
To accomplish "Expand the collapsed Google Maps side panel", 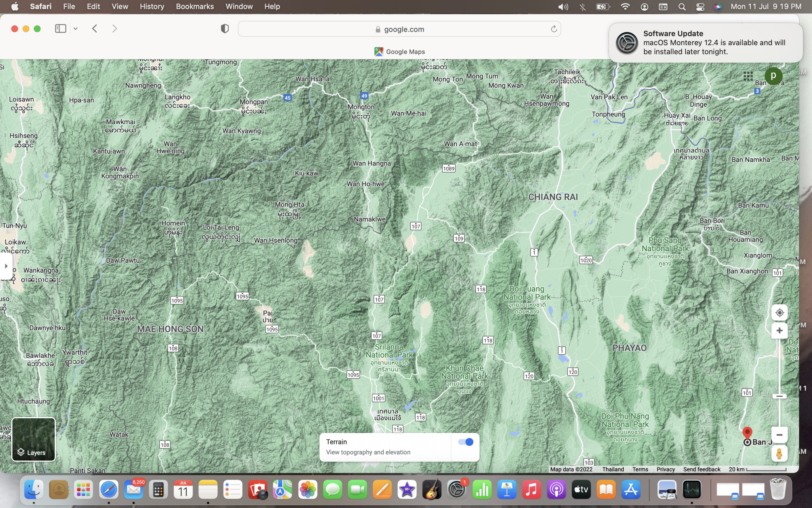I will click(6, 266).
